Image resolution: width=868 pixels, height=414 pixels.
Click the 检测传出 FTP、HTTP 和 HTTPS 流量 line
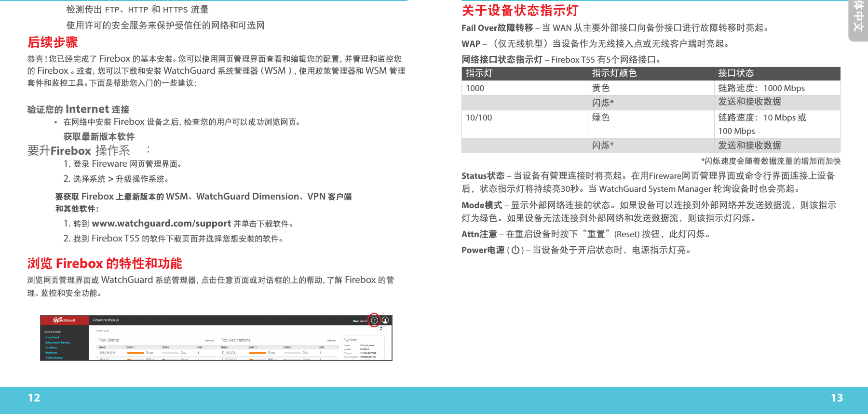click(x=137, y=10)
